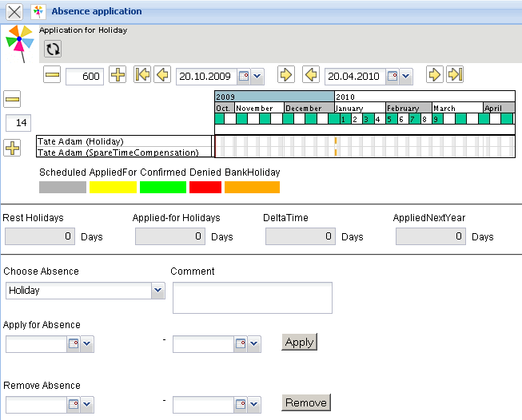Click the plus icon below the 14 field

click(12, 149)
